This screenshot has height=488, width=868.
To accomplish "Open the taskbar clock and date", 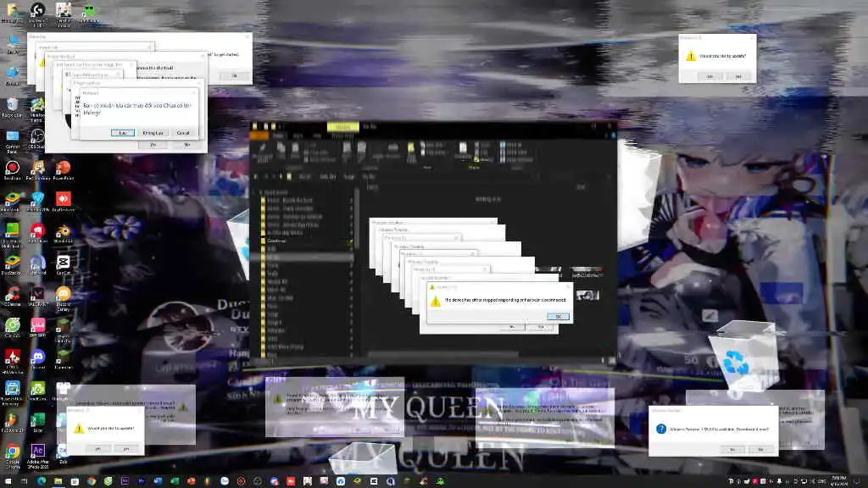I will tap(838, 481).
